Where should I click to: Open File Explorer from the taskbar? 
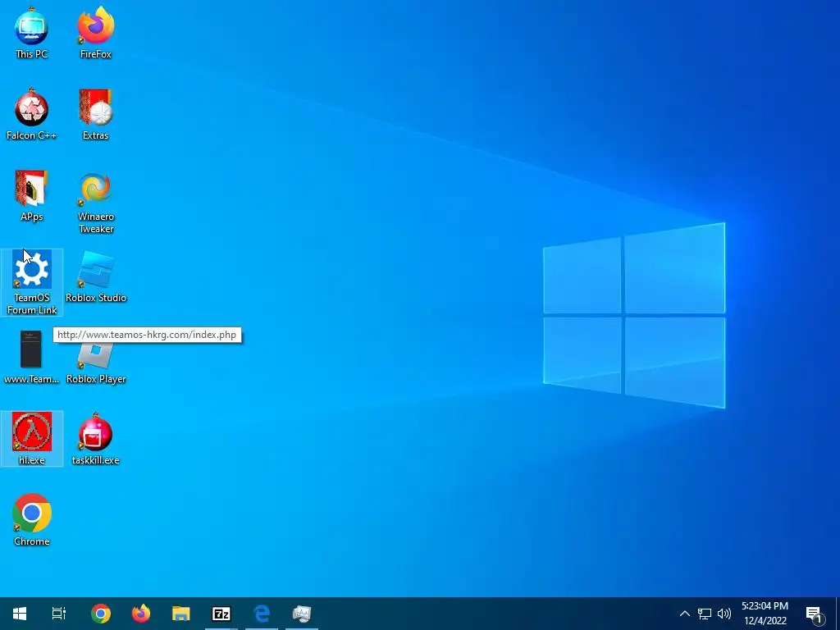point(181,614)
